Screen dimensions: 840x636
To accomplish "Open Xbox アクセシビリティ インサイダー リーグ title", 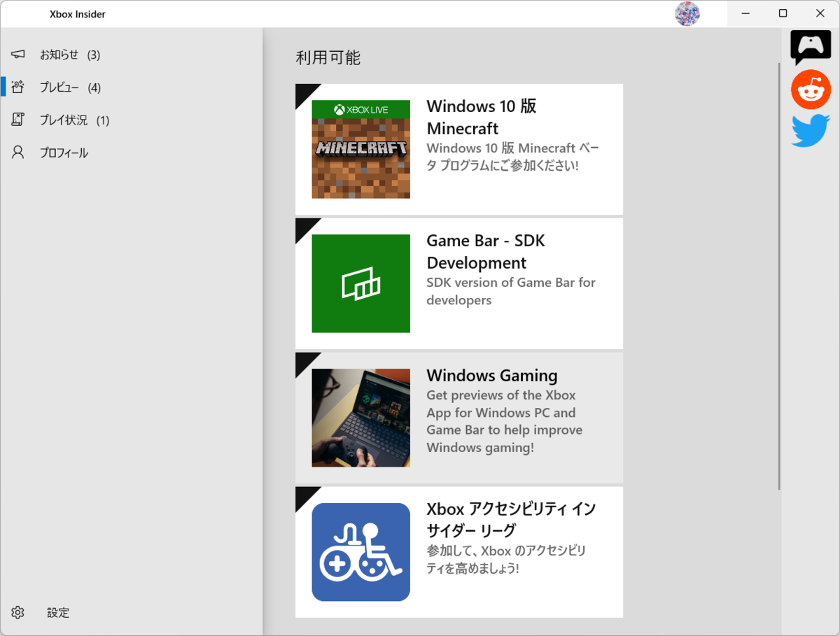I will point(511,518).
